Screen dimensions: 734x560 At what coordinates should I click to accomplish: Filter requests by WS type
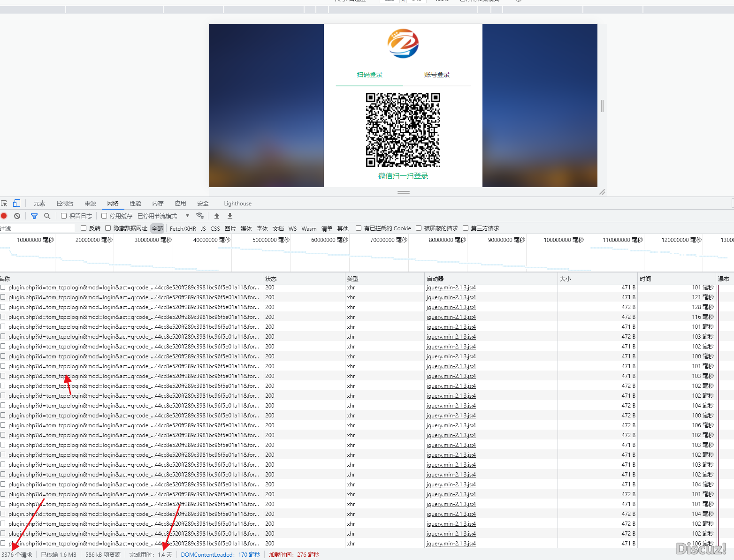point(292,228)
